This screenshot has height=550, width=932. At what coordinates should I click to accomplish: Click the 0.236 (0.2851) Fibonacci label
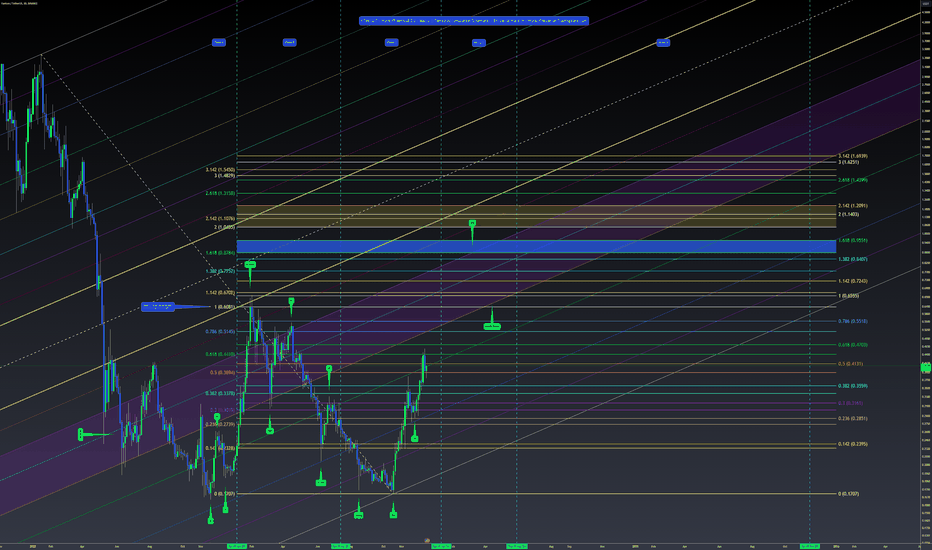tap(852, 419)
